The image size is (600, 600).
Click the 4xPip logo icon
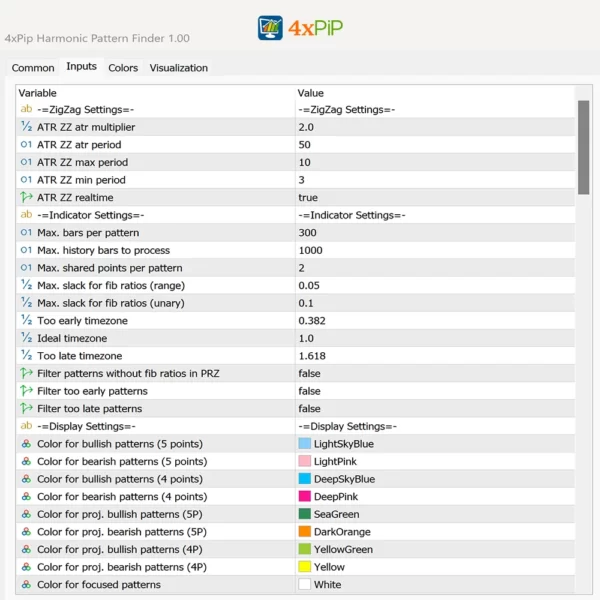click(x=270, y=27)
